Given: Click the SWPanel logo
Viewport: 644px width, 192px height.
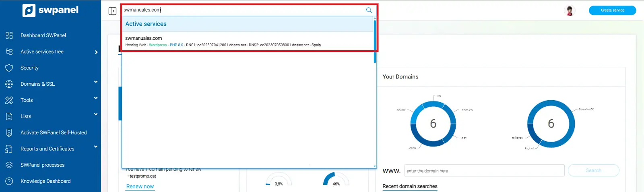Looking at the screenshot, I should [x=51, y=10].
